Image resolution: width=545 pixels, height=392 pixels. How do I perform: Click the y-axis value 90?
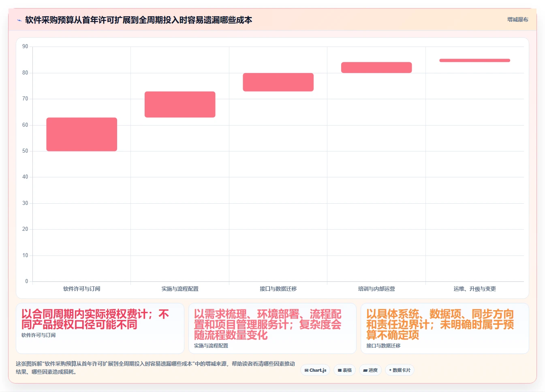click(25, 47)
